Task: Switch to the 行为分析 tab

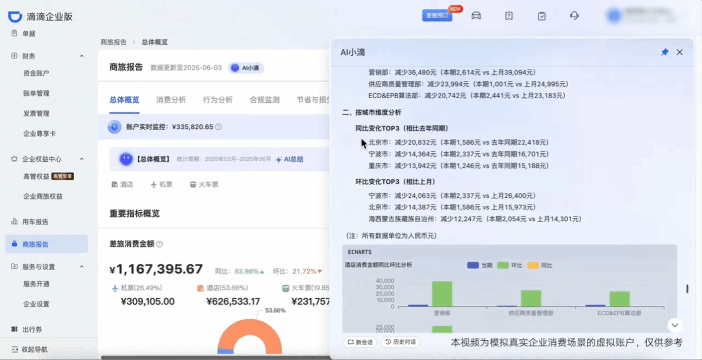Action: tap(218, 100)
